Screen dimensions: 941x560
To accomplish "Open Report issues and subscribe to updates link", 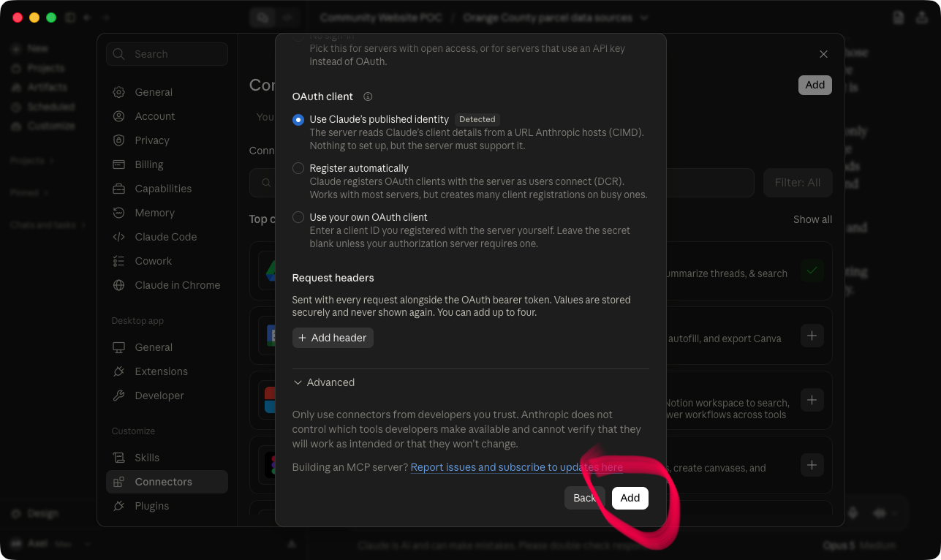I will pyautogui.click(x=517, y=467).
